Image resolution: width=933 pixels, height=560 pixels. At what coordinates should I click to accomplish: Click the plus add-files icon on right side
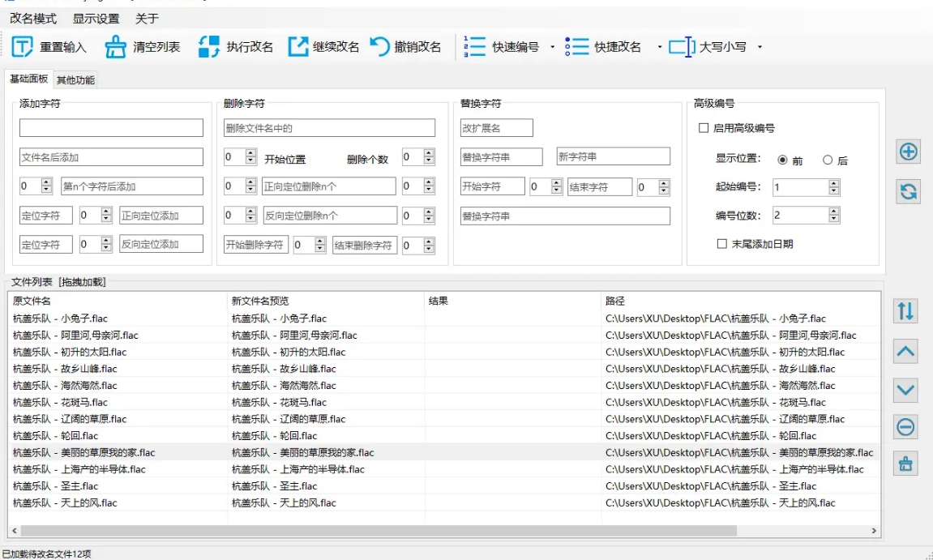click(908, 152)
